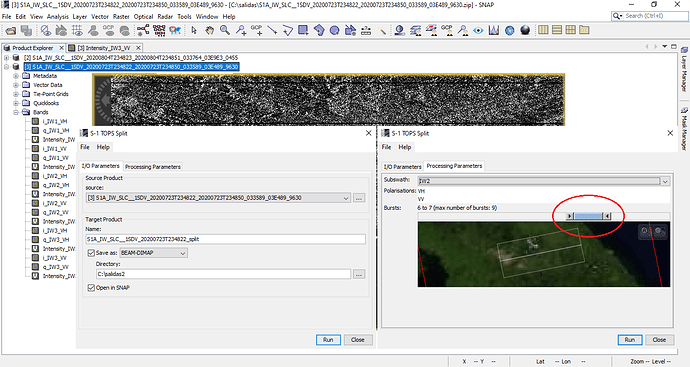
Task: Expand the Metadata folder
Action: (x=16, y=76)
